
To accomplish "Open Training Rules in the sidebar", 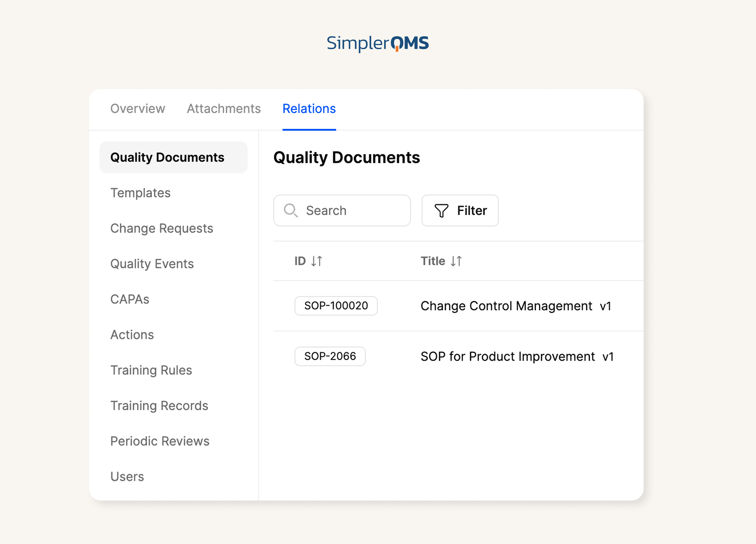I will tap(151, 370).
